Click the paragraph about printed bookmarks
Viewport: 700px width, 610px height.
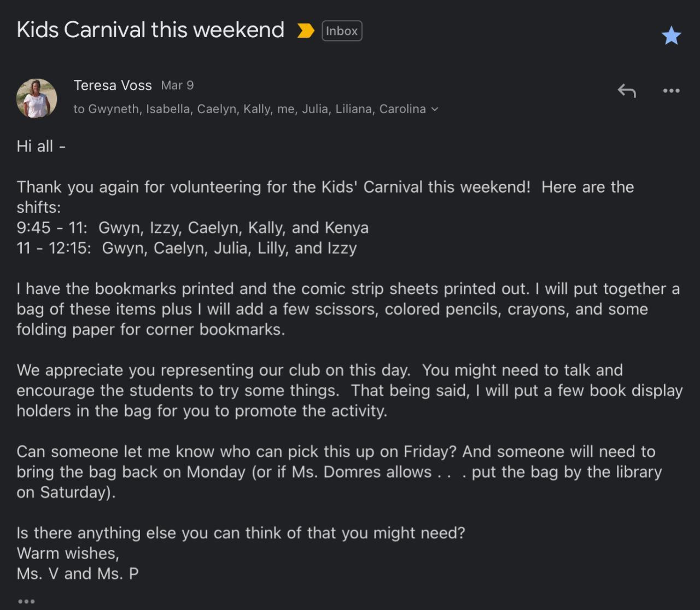coord(348,309)
